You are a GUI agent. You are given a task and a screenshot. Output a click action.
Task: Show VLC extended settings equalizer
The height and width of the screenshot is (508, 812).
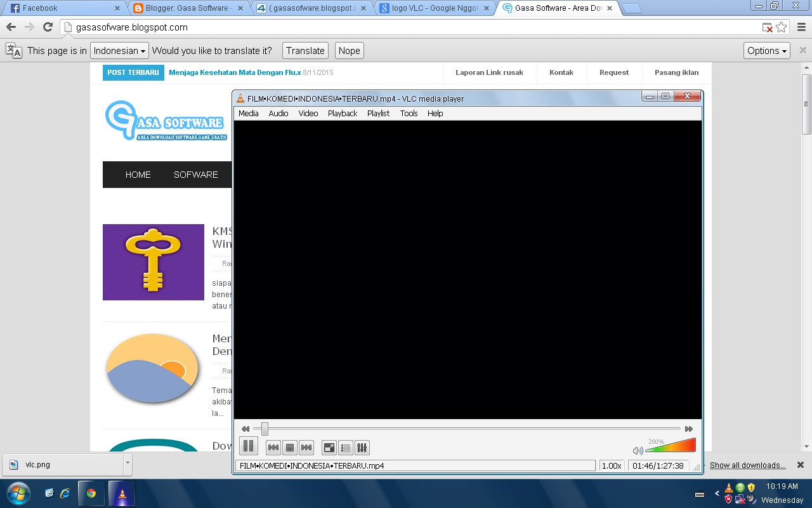pos(362,448)
